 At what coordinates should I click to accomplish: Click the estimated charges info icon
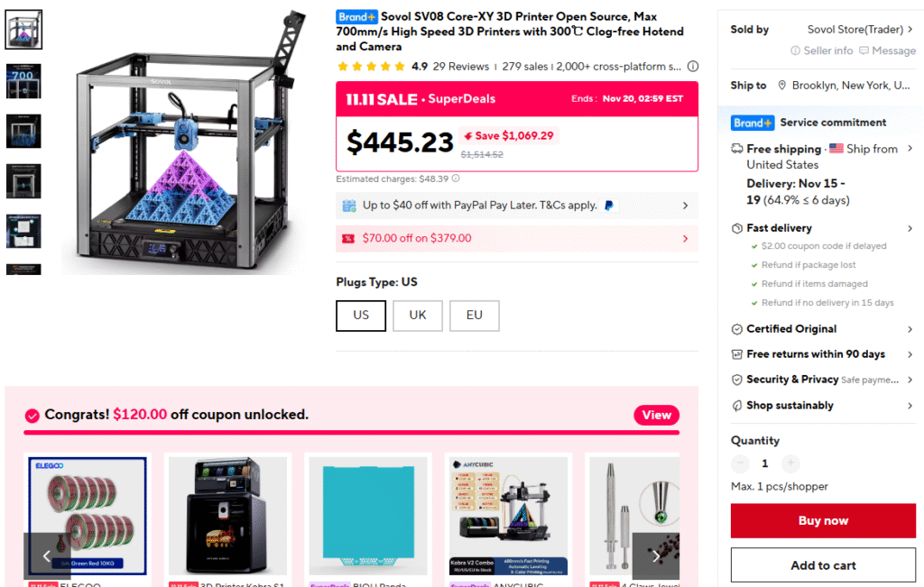(456, 179)
